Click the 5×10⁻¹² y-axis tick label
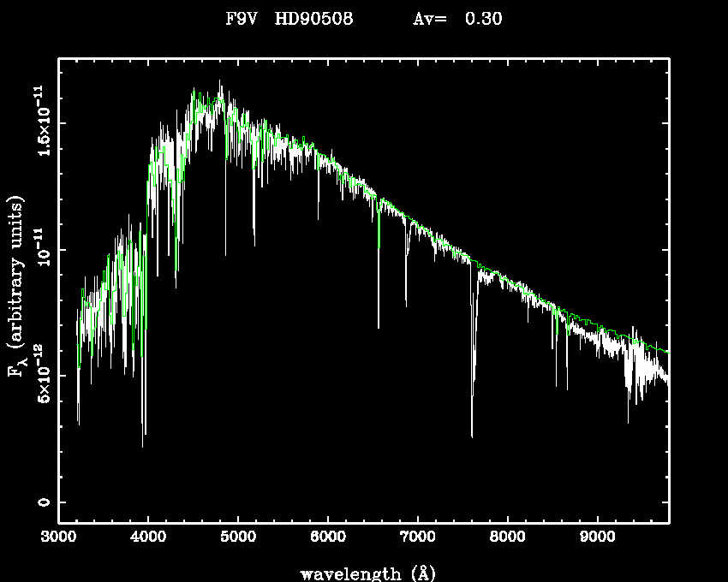 (x=42, y=375)
